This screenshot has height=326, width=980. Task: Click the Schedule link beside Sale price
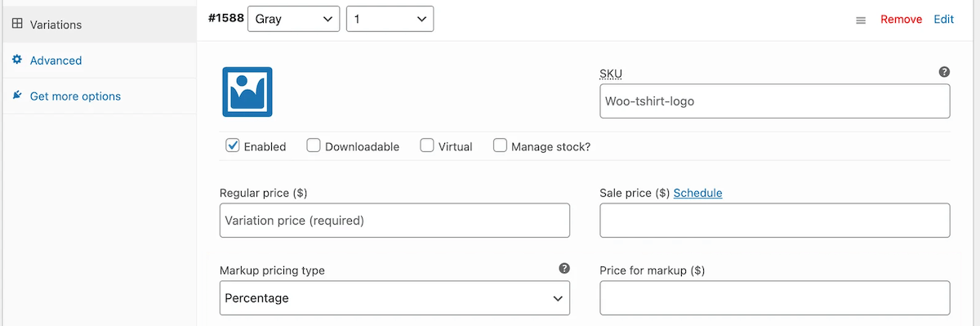pos(697,193)
